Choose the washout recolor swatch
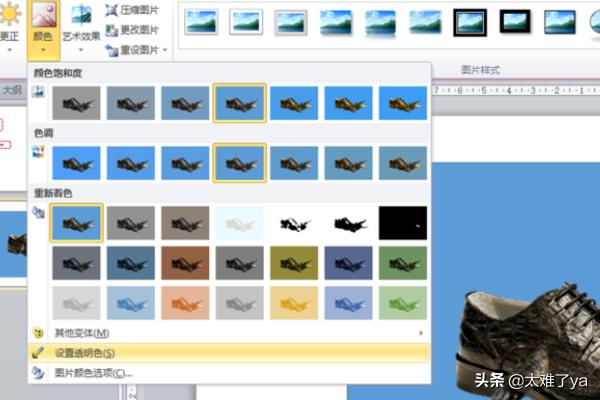The image size is (600, 400). 240,223
